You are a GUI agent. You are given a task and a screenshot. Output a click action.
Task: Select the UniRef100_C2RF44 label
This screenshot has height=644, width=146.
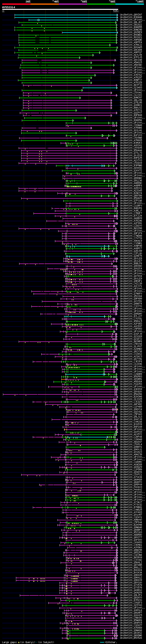coord(131,437)
